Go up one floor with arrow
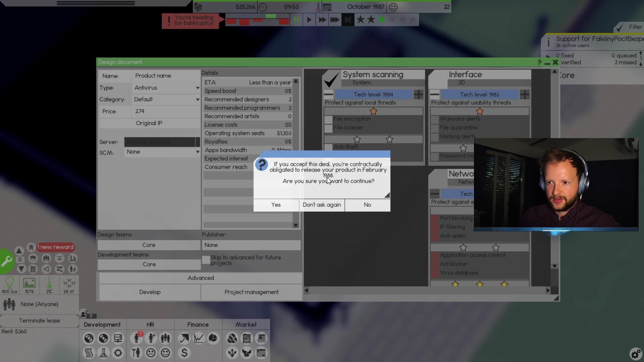This screenshot has width=644, height=362. click(19, 250)
